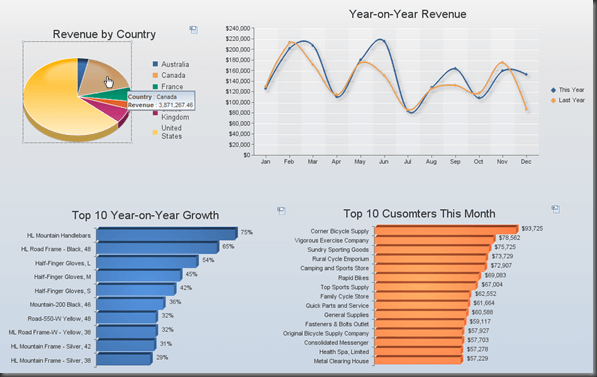Click the Family Cycle Store label

coord(344,296)
